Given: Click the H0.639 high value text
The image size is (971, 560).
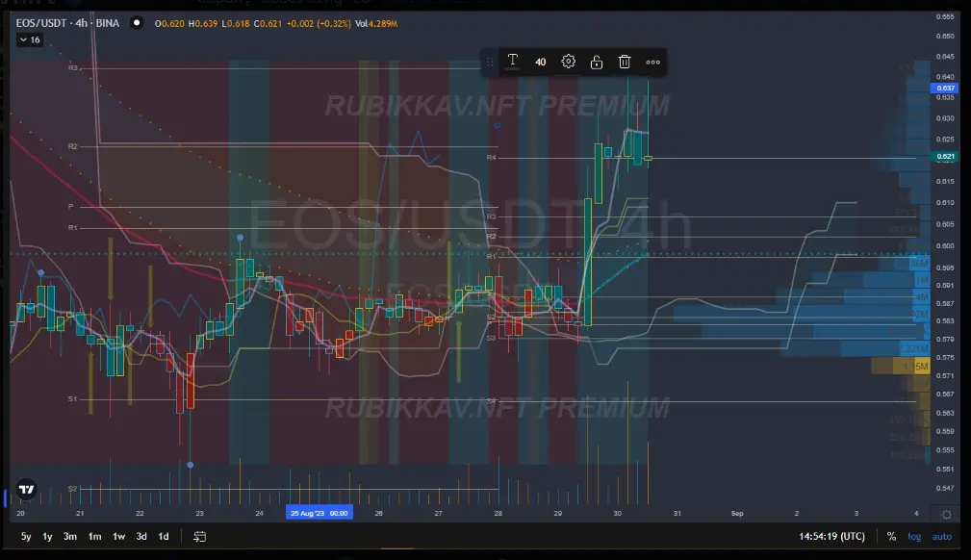Looking at the screenshot, I should click(203, 23).
